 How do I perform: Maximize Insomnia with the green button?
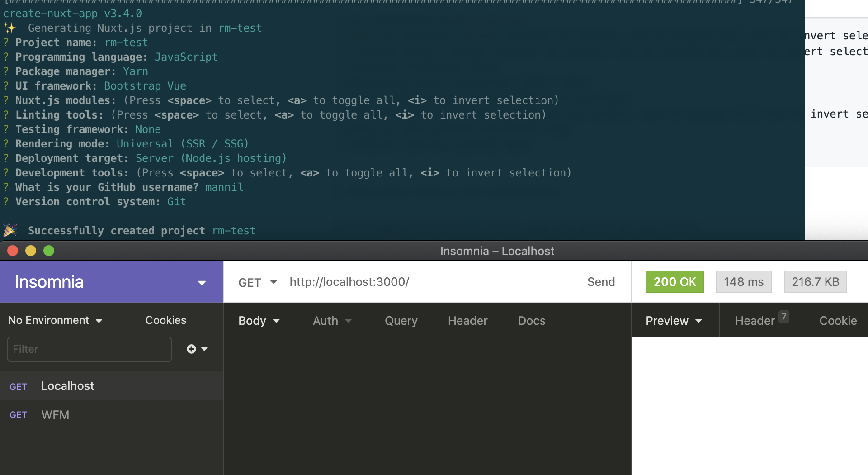click(x=49, y=251)
